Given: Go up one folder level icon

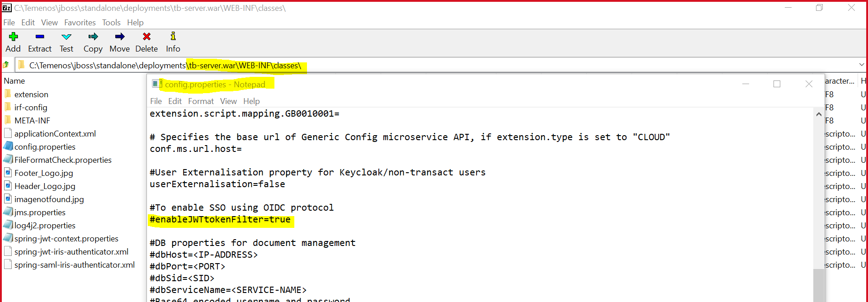Looking at the screenshot, I should [x=6, y=65].
